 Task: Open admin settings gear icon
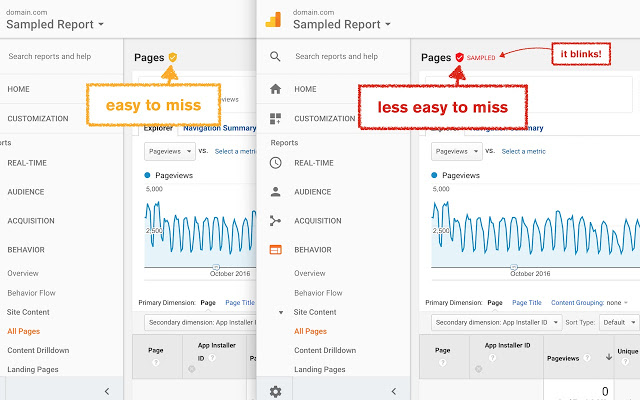[x=276, y=391]
